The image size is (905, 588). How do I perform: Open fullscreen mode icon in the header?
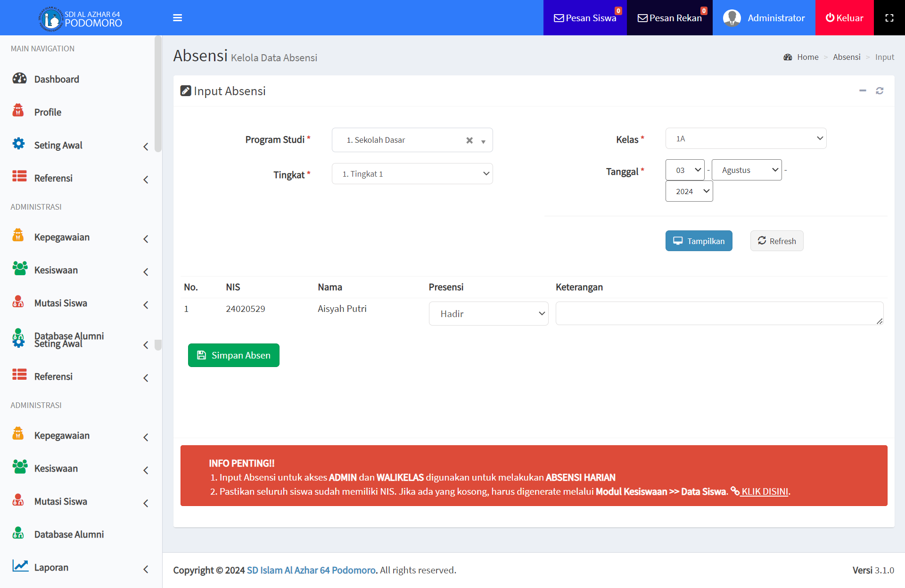(x=889, y=18)
